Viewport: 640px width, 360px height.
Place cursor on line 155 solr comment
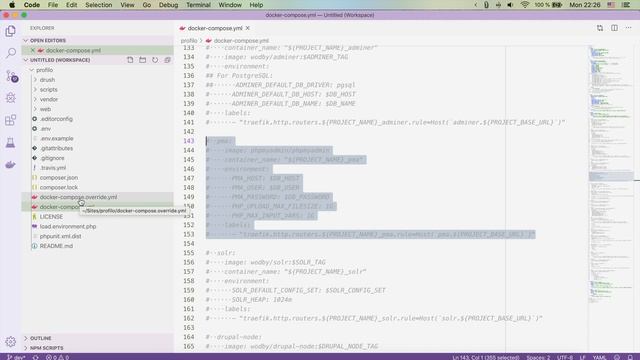[220, 253]
